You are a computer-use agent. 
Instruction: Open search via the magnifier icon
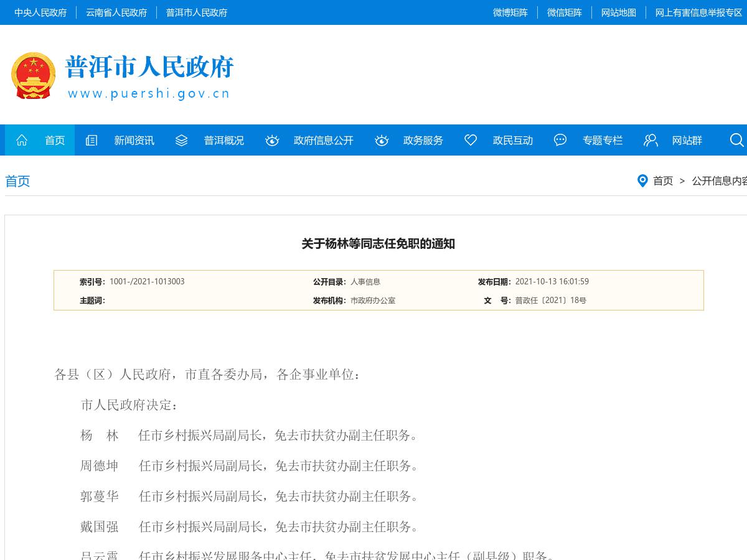click(x=737, y=140)
